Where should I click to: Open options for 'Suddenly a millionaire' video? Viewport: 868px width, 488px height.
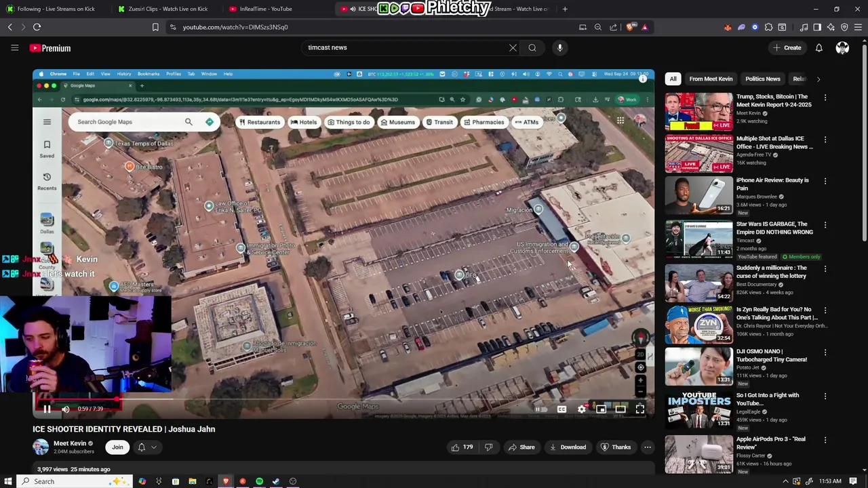(825, 269)
